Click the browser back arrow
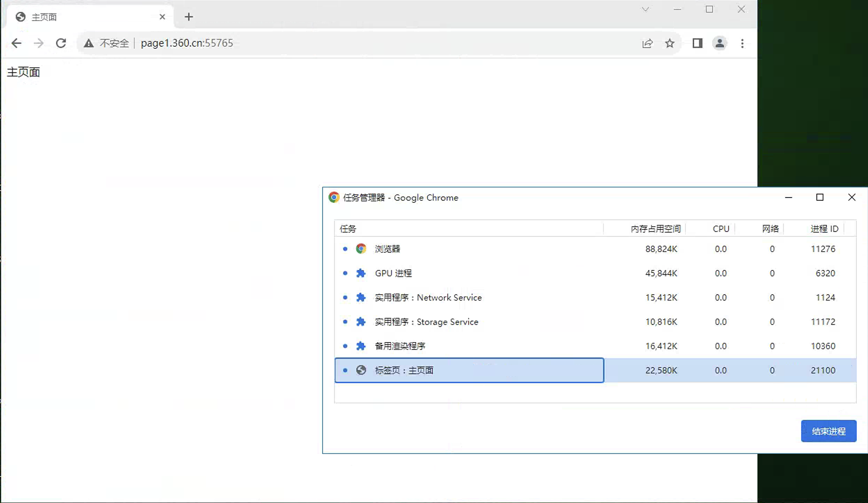This screenshot has height=503, width=868. pos(16,44)
